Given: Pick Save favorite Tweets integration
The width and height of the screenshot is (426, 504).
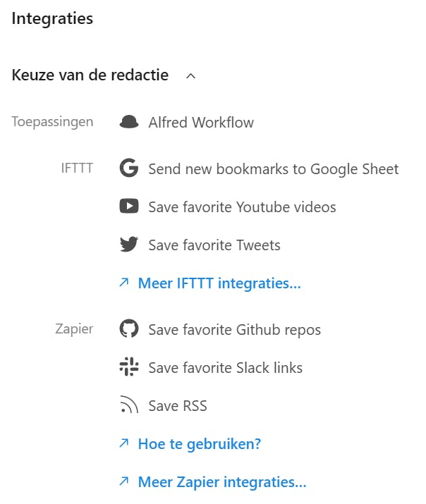Looking at the screenshot, I should click(x=214, y=245).
